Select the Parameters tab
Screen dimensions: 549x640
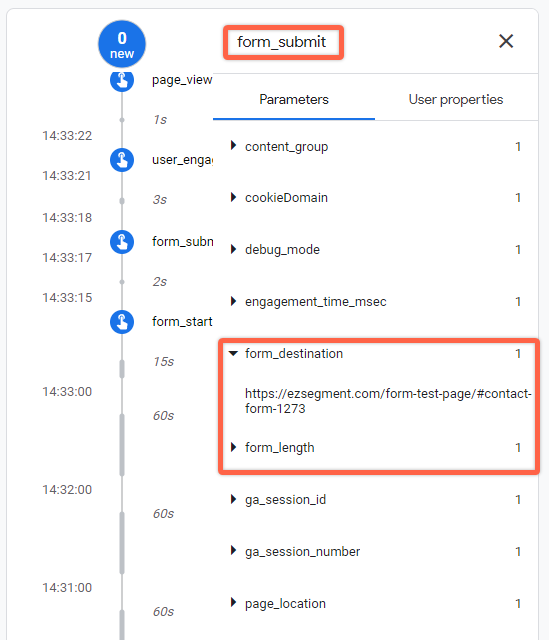tap(294, 100)
